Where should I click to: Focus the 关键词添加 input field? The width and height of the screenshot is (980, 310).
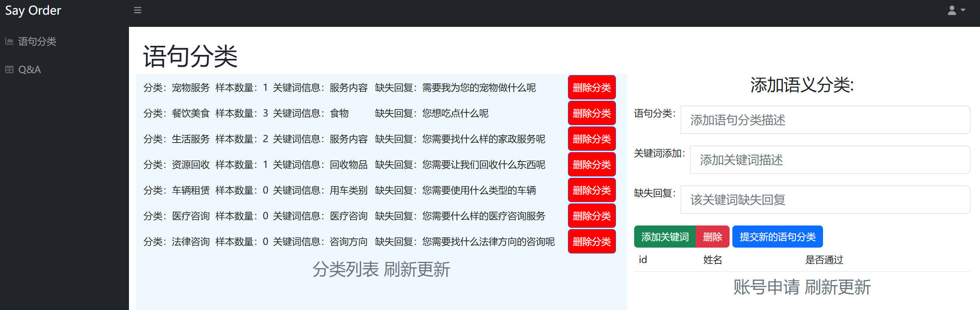tap(830, 160)
